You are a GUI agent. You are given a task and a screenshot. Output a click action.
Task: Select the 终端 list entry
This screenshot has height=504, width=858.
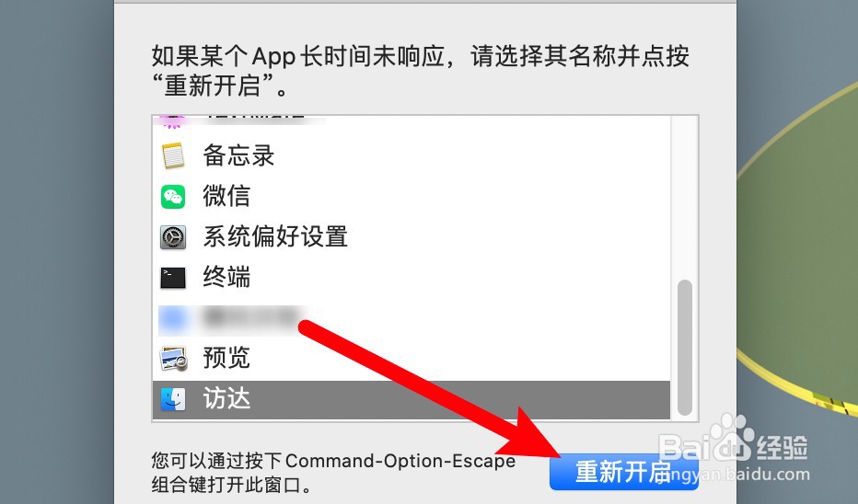(x=226, y=277)
